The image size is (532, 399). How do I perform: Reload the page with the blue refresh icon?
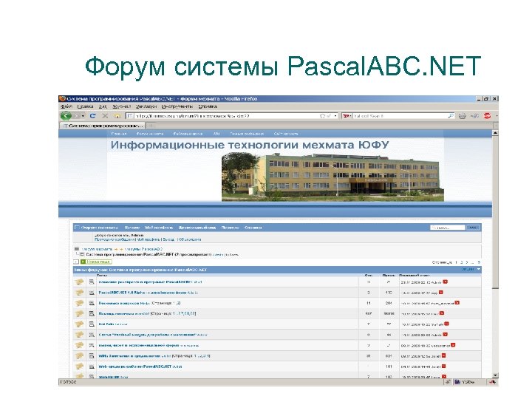(x=92, y=116)
